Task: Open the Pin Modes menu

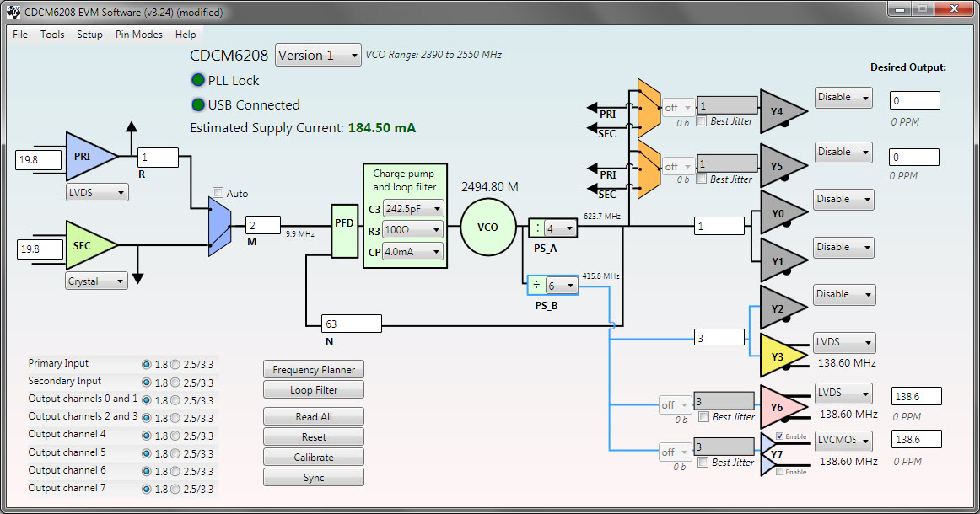Action: click(x=139, y=35)
